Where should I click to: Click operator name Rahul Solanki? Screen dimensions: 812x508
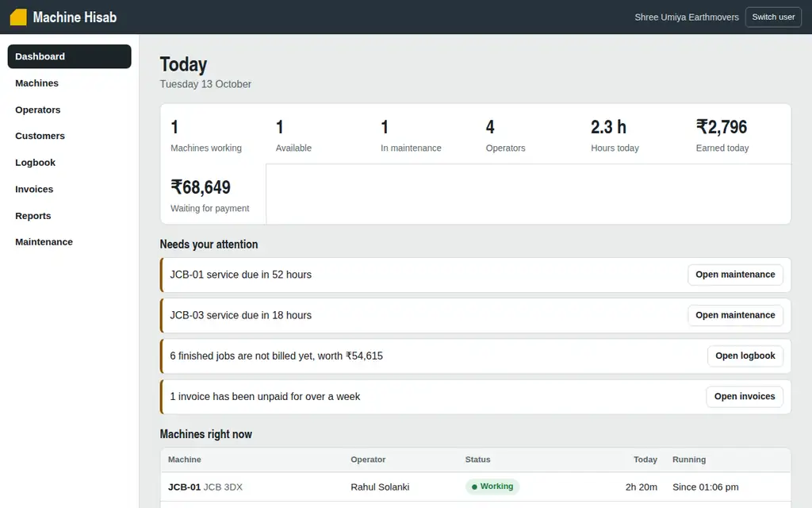380,487
